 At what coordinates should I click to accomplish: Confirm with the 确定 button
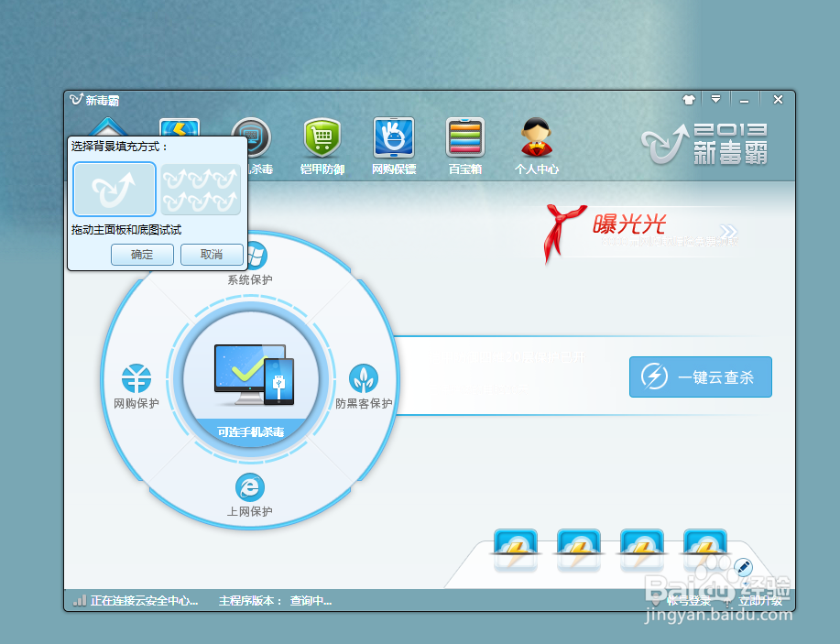point(142,255)
